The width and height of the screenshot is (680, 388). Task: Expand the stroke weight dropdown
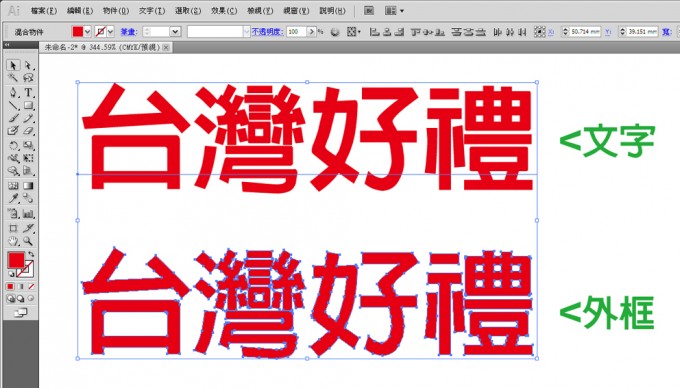coord(175,32)
